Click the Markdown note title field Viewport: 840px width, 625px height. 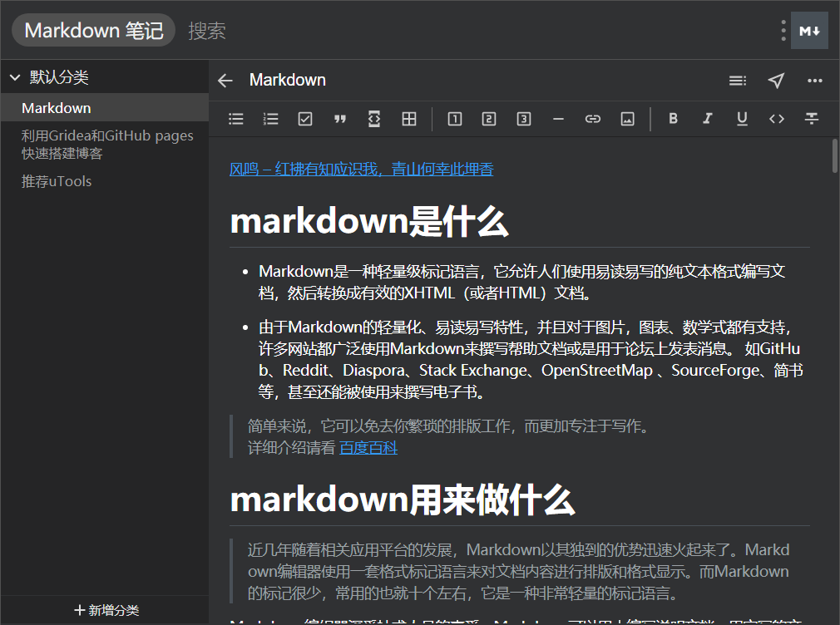pyautogui.click(x=288, y=80)
